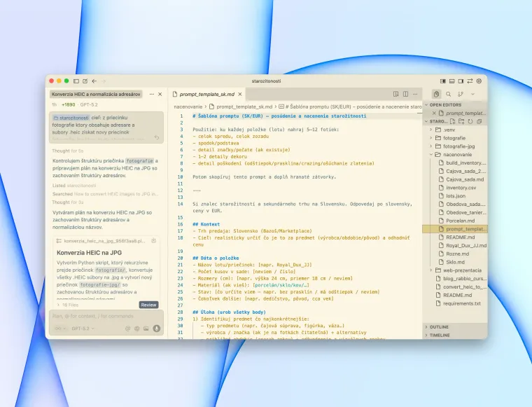Viewport: 532px width, 407px height.
Task: Open the Source Control view icon
Action: (x=461, y=94)
